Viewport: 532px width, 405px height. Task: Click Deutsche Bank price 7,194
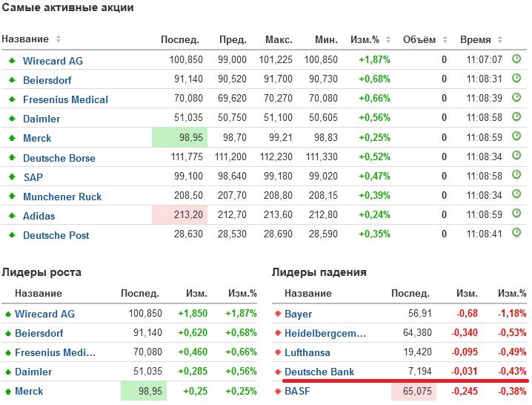[420, 372]
